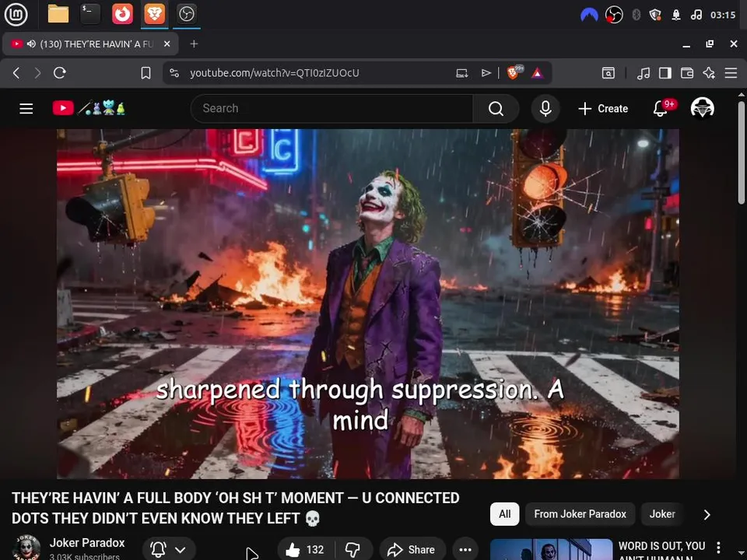The width and height of the screenshot is (747, 560).
Task: Open the Linux Mint start menu
Action: pyautogui.click(x=16, y=14)
